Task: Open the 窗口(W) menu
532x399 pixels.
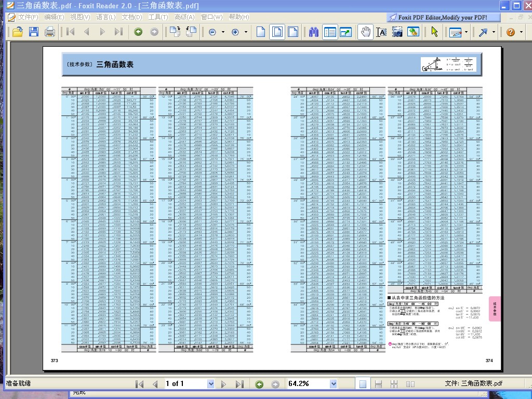Action: [212, 17]
